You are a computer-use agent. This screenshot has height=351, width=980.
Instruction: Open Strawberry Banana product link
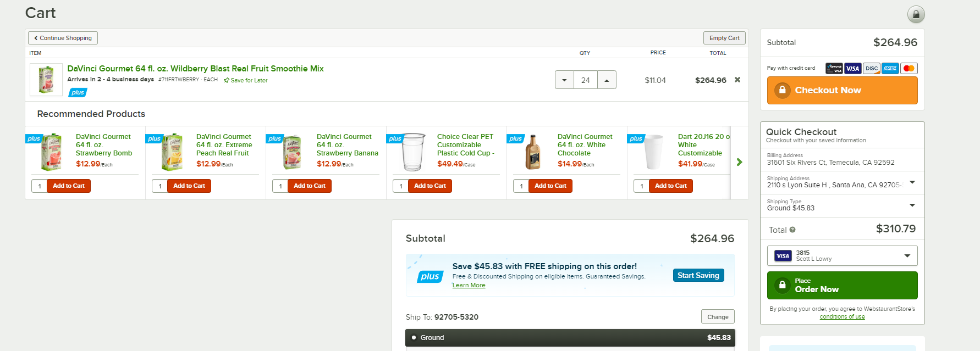point(348,145)
